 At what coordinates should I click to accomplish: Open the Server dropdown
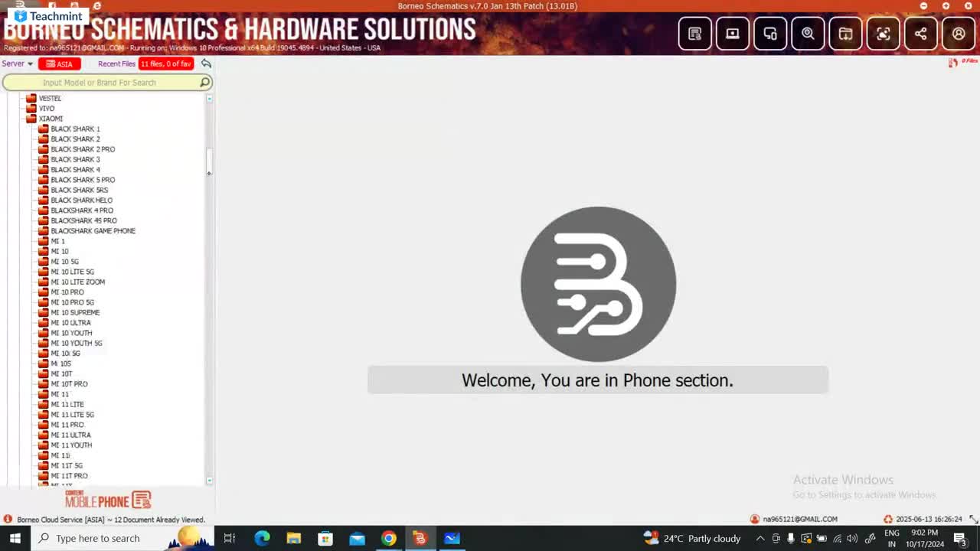(x=17, y=64)
